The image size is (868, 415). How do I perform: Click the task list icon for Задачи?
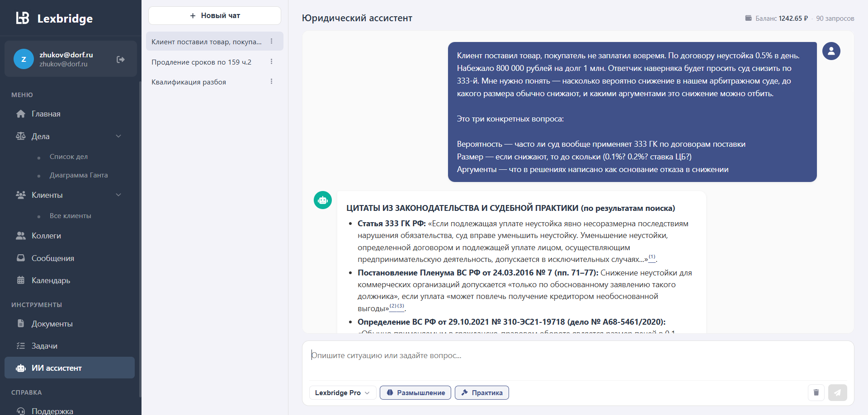[21, 345]
